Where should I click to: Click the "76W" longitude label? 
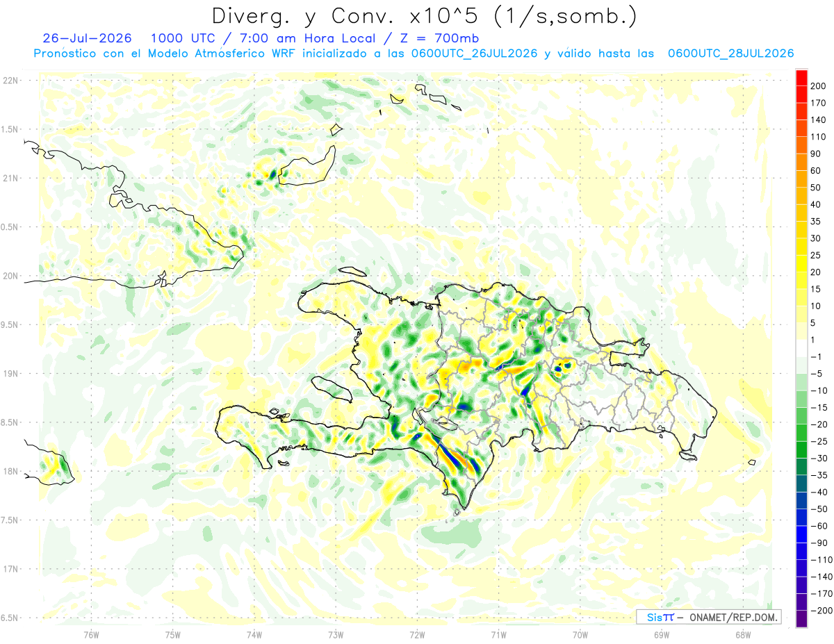pos(92,634)
